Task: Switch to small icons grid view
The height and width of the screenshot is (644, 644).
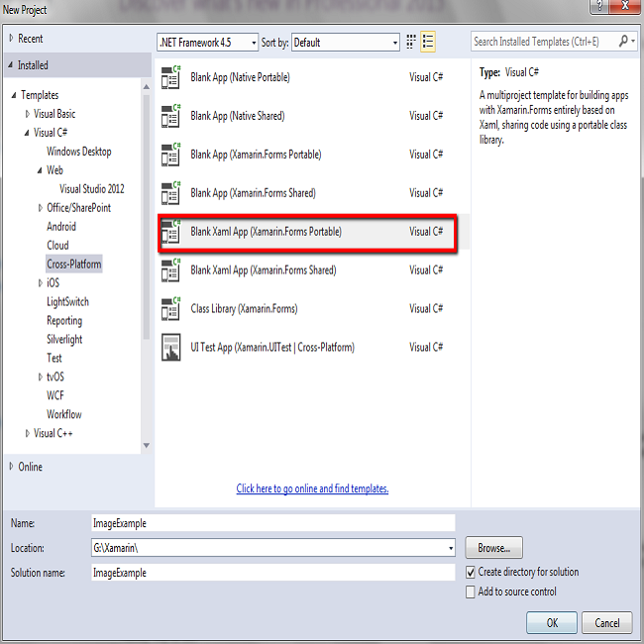Action: click(411, 42)
